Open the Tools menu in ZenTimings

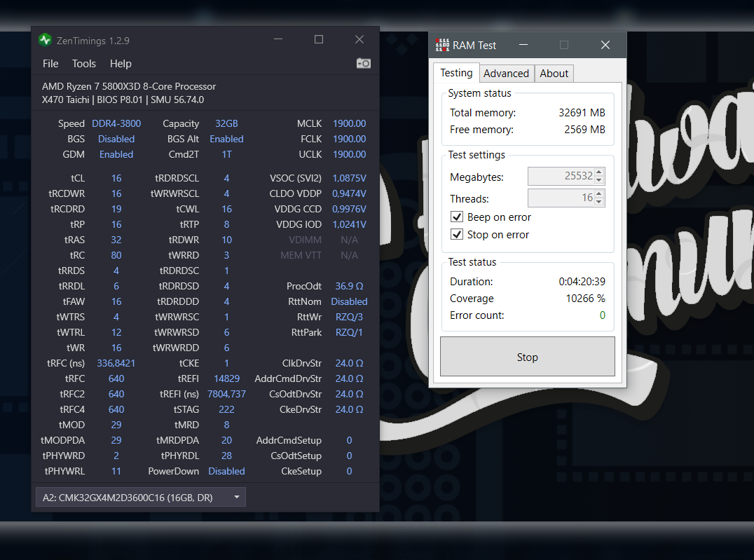[83, 64]
